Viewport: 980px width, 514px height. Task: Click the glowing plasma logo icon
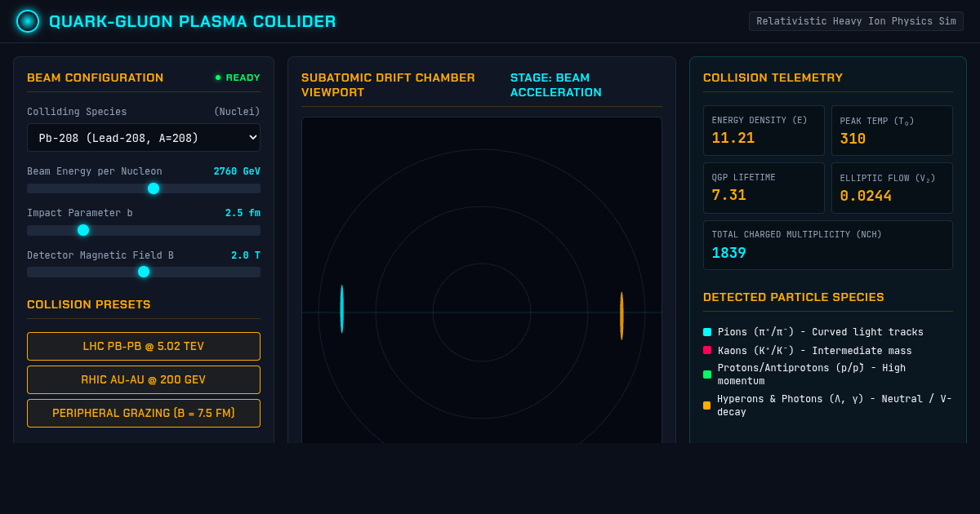28,21
